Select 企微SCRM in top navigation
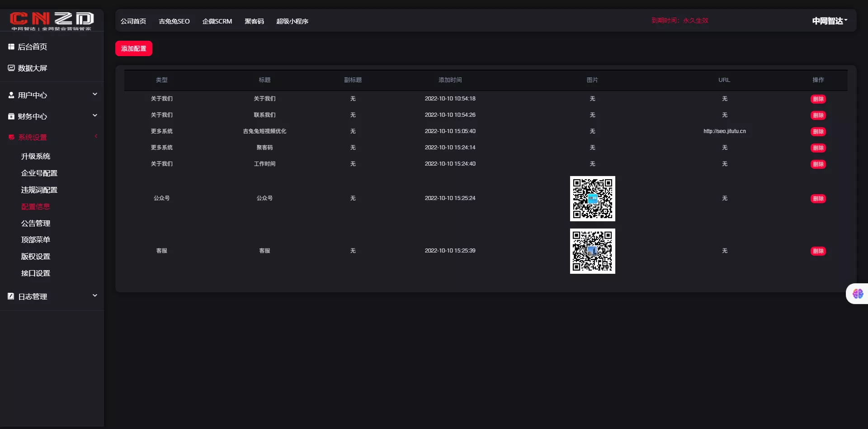Screen dimensions: 868x429 217,21
